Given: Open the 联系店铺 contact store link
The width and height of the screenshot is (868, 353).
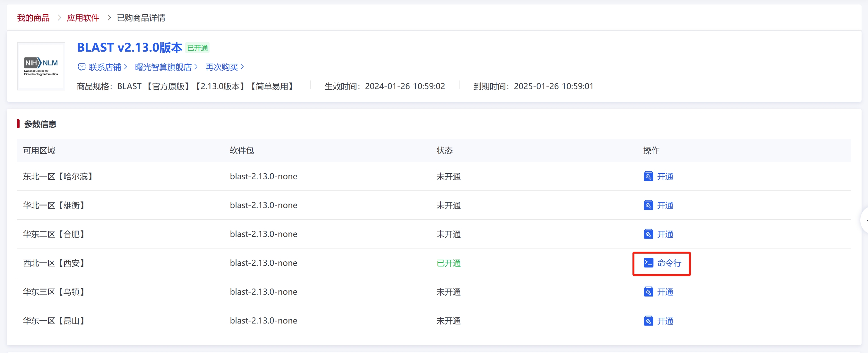Looking at the screenshot, I should click(x=105, y=67).
